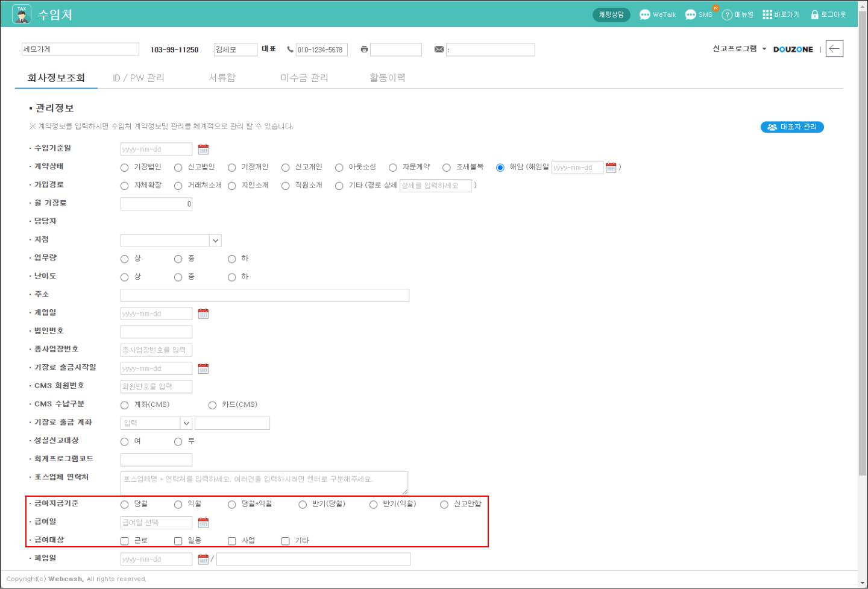
Task: Expand the 지점 dropdown list
Action: 215,241
